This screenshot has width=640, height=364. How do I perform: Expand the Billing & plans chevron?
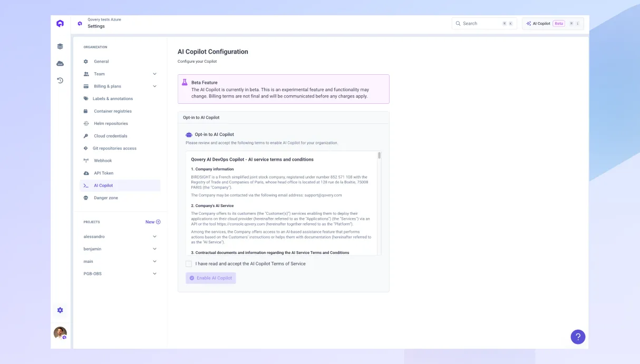tap(154, 86)
